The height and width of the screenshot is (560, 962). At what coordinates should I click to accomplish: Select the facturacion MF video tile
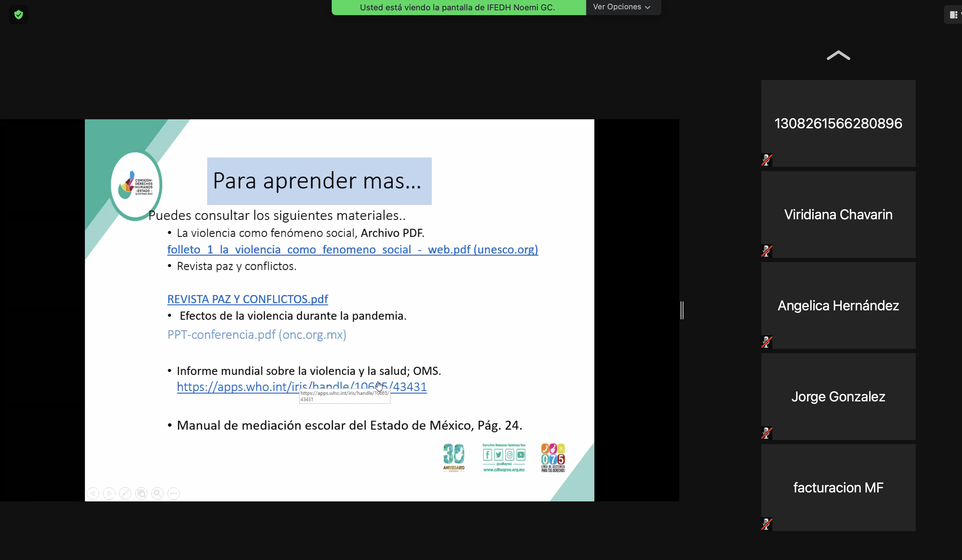838,487
